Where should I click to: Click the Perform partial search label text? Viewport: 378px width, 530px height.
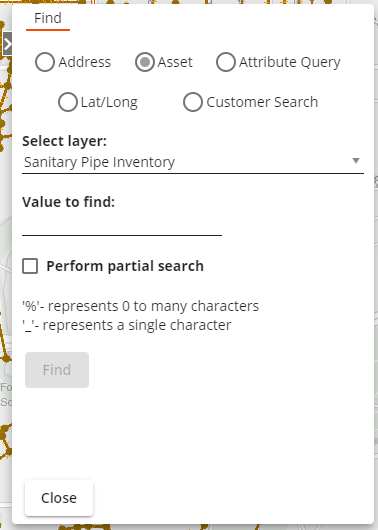pos(125,266)
